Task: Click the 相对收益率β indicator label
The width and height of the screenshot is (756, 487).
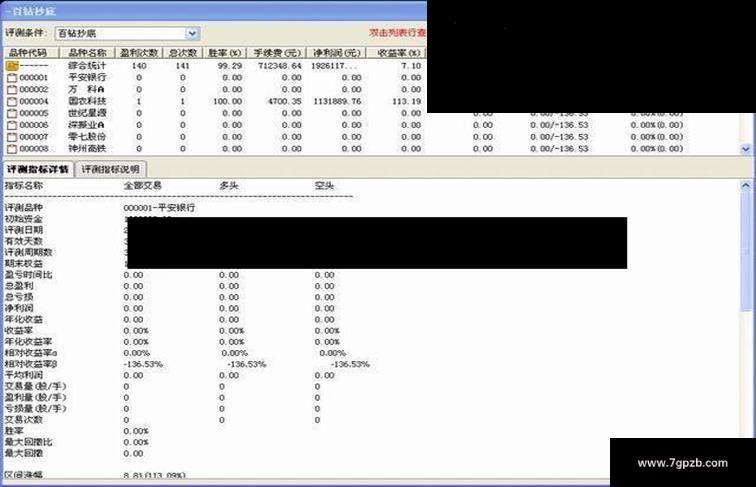Action: point(31,364)
